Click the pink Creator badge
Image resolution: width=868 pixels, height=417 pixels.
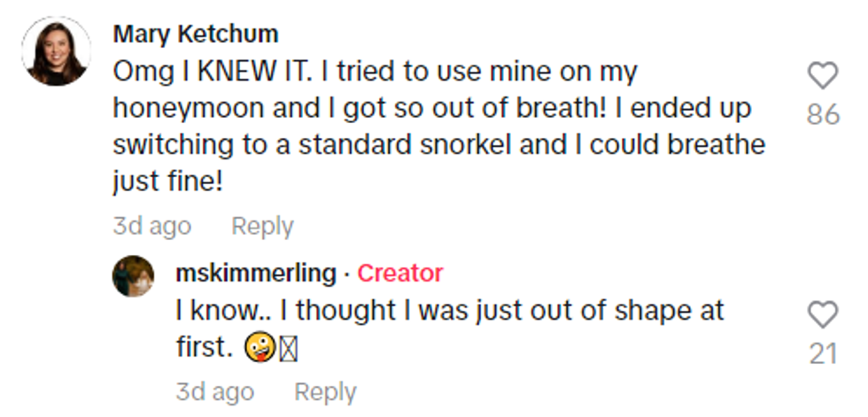[x=400, y=274]
